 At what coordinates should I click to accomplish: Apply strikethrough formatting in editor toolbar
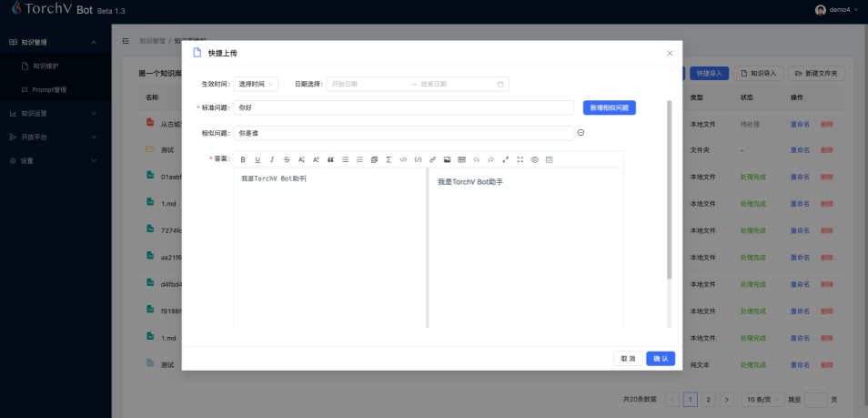tap(287, 159)
